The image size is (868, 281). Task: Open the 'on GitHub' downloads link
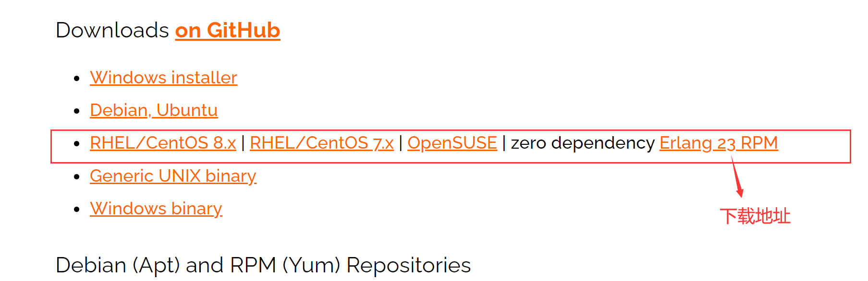click(x=228, y=30)
